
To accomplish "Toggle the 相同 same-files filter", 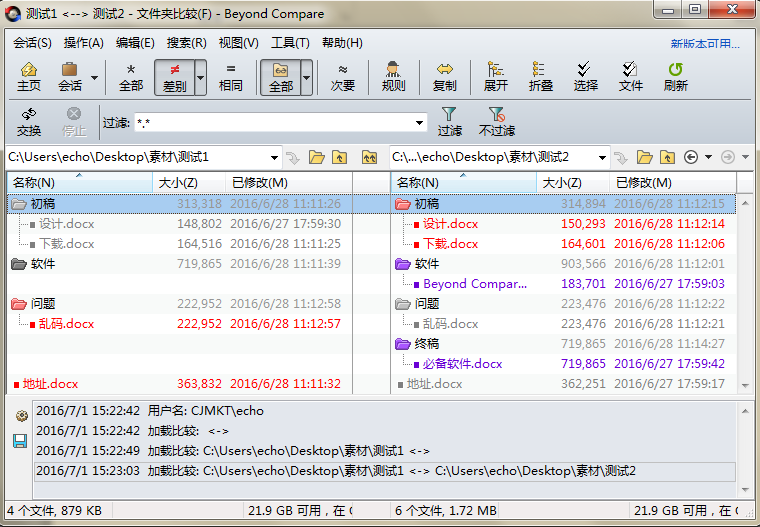I will [x=231, y=77].
